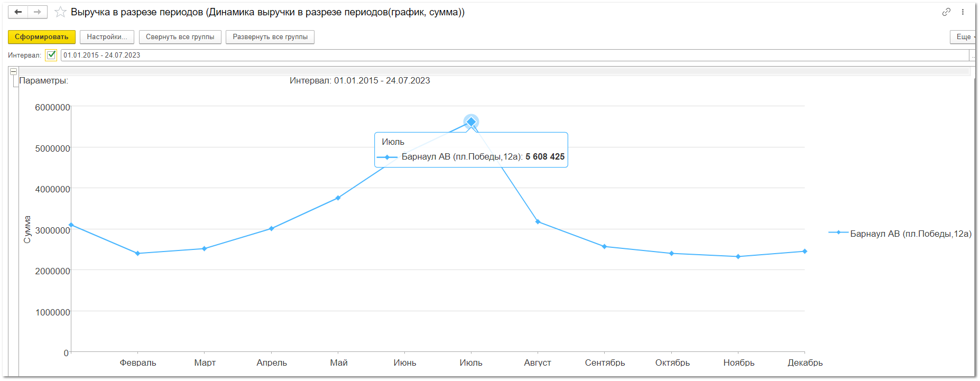The image size is (980, 381).
Task: Open the Еще dropdown menu
Action: 964,37
